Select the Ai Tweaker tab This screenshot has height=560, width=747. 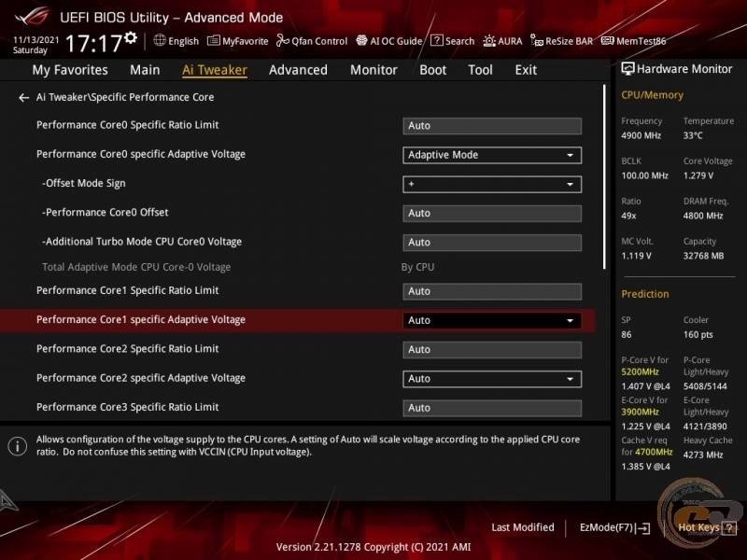(x=215, y=70)
